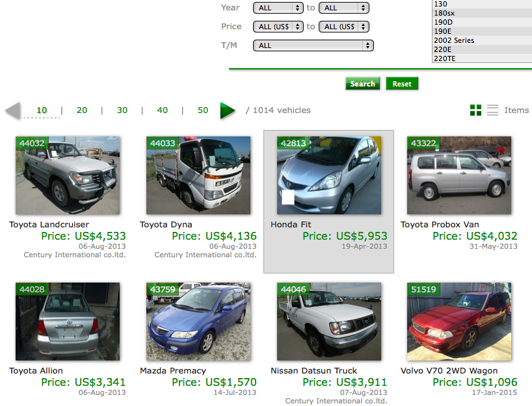Open Volvo V70 photo 51519
The image size is (532, 406).
(459, 322)
